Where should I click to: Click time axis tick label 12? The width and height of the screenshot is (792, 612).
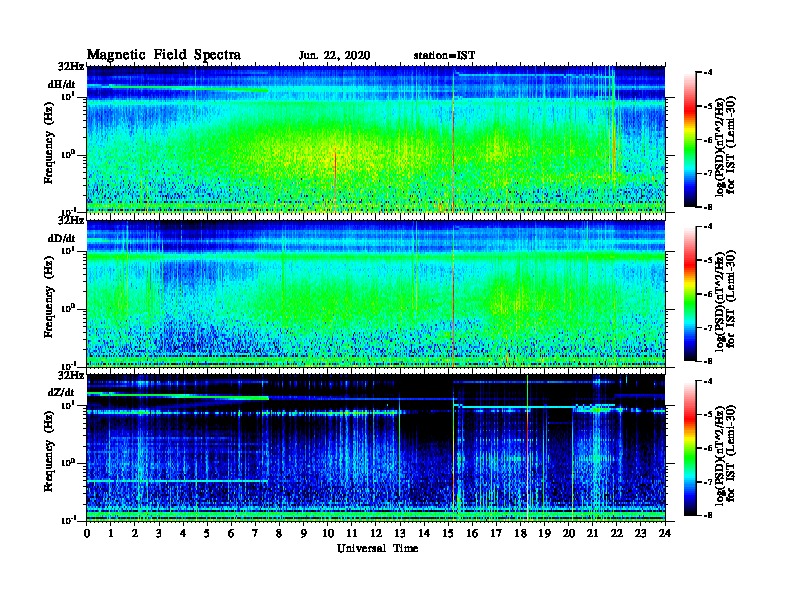(376, 533)
